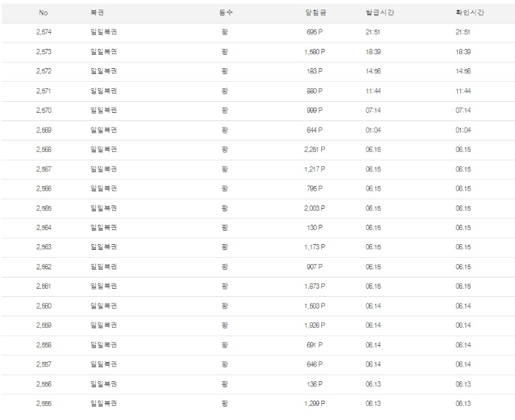Click the No column header
The width and height of the screenshot is (515, 420).
tap(43, 13)
